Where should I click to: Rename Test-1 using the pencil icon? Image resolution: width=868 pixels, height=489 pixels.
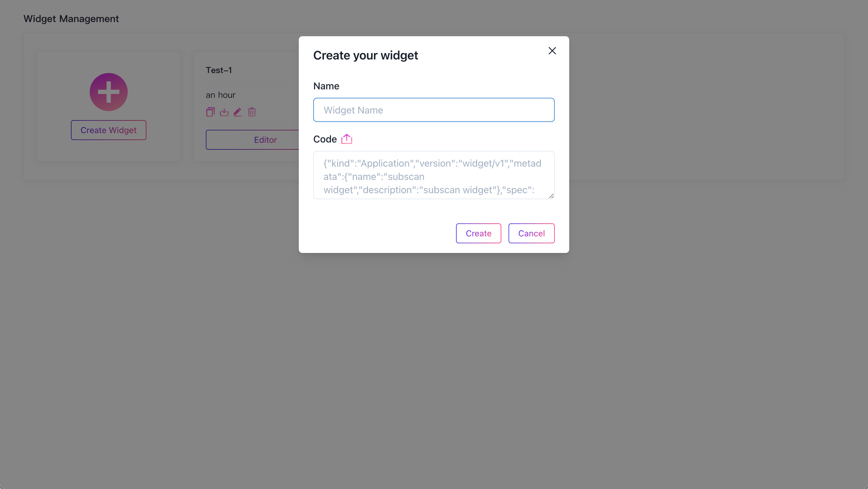[238, 112]
